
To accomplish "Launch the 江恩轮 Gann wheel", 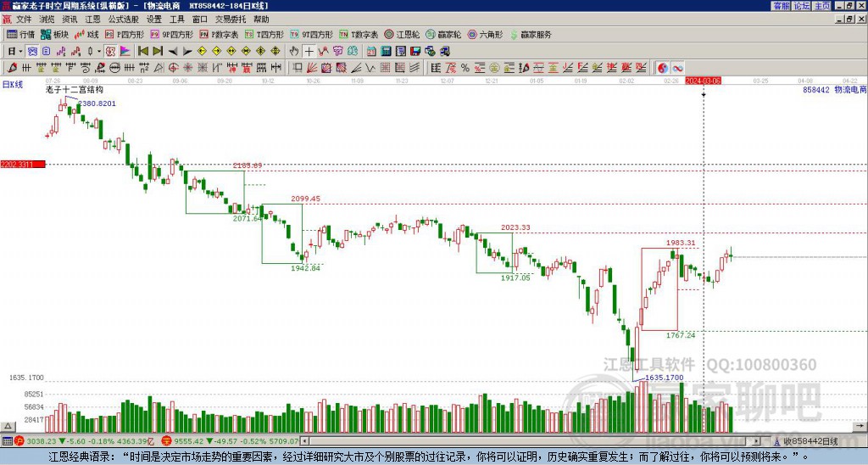I will coord(402,34).
